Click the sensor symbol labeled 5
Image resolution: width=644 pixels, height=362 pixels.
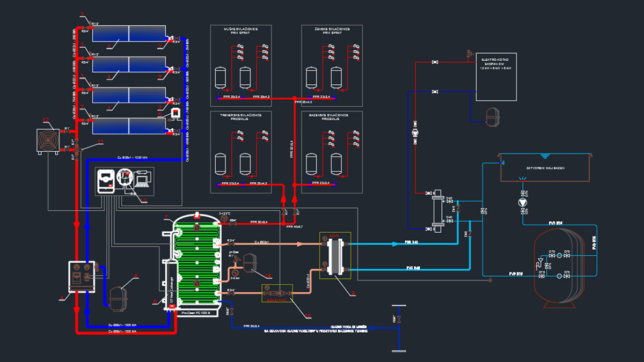[x=174, y=113]
